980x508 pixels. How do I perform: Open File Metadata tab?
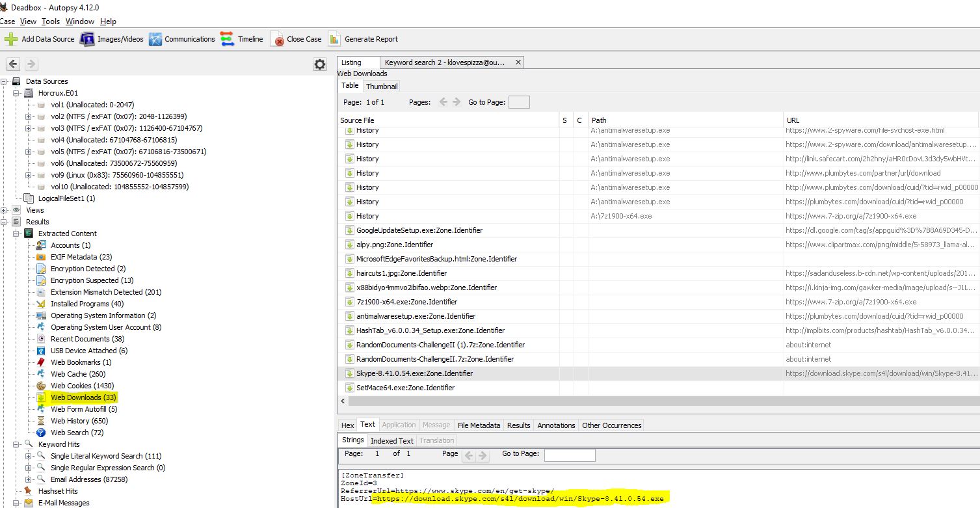coord(479,425)
